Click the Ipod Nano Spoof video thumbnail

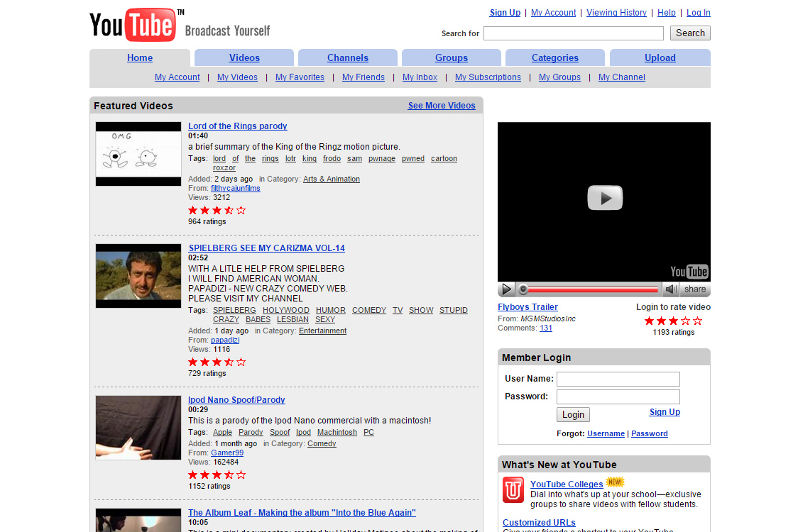point(138,427)
